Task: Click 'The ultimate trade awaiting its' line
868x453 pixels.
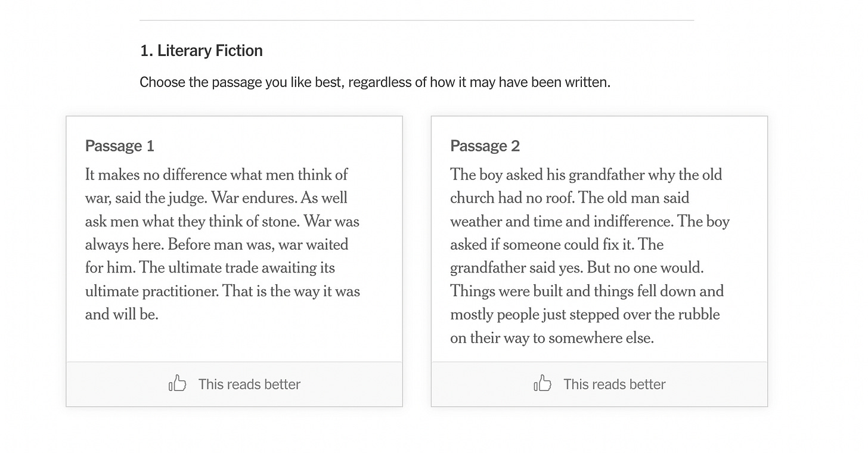Action: click(x=210, y=268)
